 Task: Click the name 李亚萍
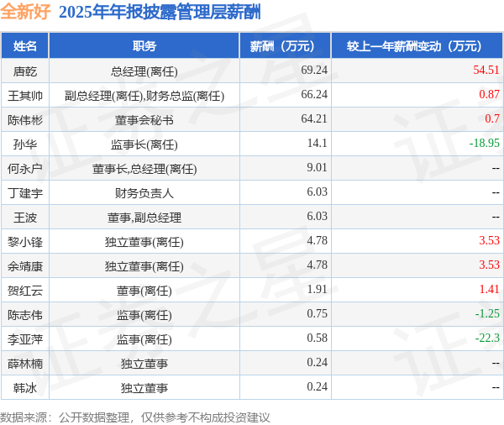[x=25, y=339]
